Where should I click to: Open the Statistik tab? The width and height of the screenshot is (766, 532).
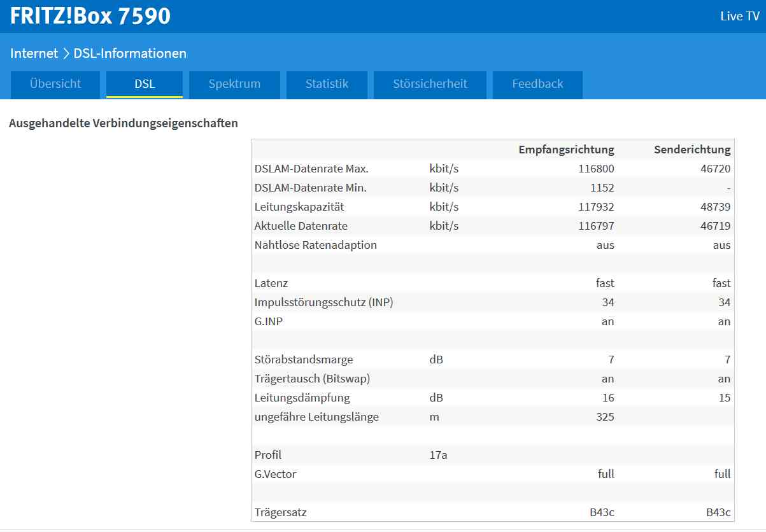327,84
